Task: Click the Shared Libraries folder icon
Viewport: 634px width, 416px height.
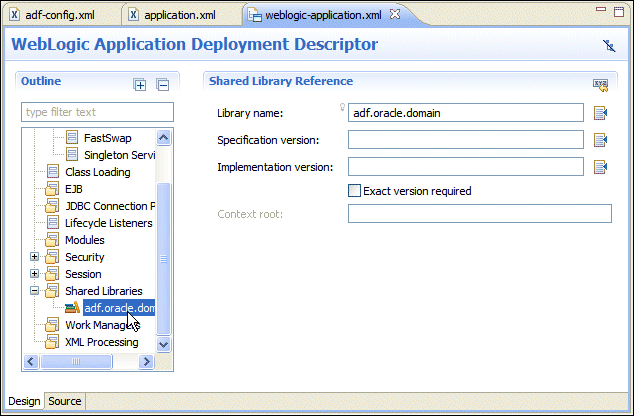Action: [x=52, y=291]
